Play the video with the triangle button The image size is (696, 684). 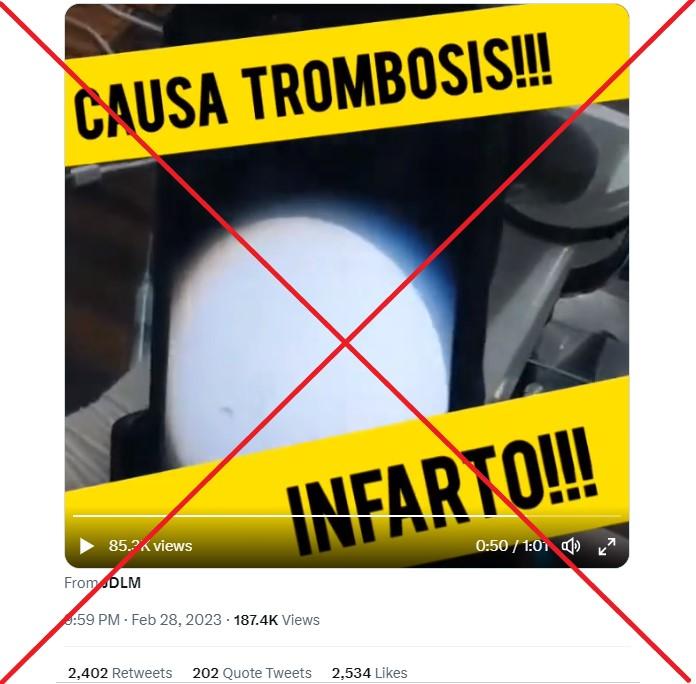point(87,546)
